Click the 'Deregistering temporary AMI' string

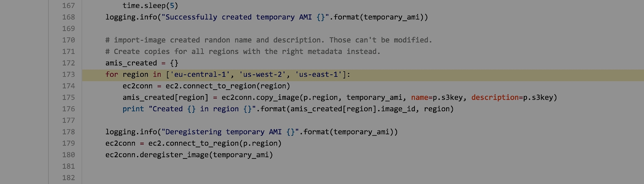pos(230,132)
